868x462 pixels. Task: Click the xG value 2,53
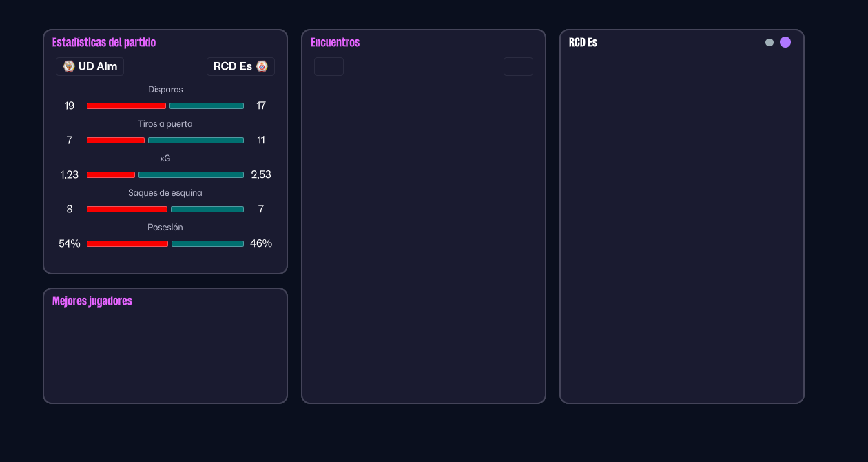[261, 174]
